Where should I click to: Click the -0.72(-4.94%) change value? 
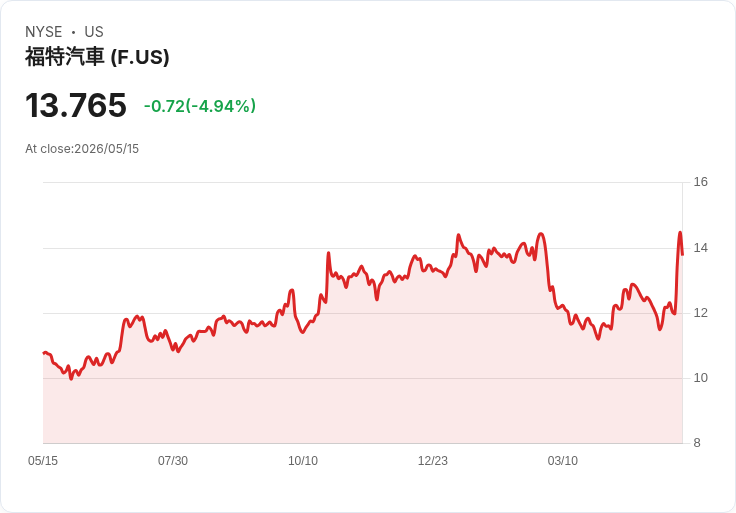pos(200,106)
